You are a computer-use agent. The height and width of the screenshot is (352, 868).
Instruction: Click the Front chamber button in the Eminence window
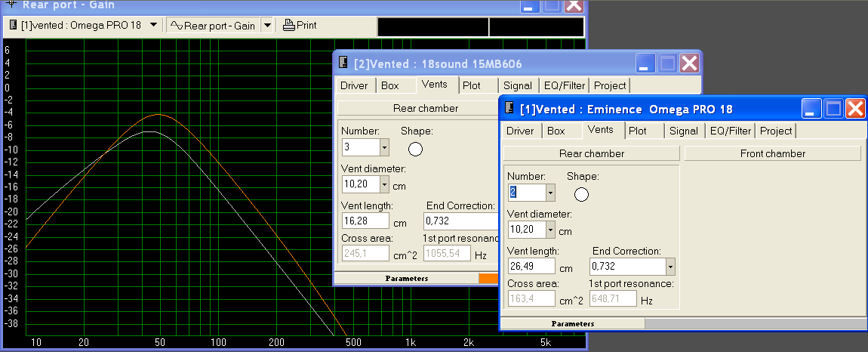click(x=773, y=153)
